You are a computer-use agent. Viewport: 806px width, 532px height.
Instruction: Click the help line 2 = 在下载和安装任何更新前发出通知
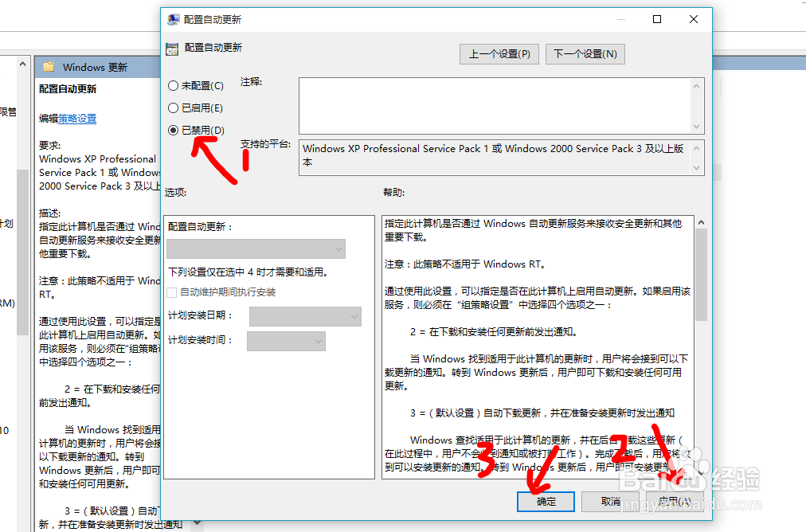tap(494, 332)
